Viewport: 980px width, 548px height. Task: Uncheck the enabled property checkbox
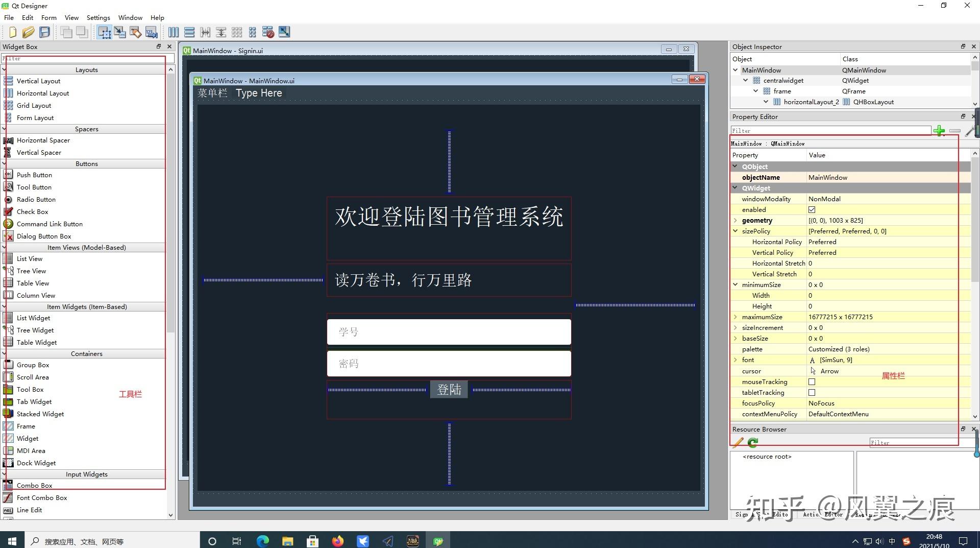tap(812, 209)
